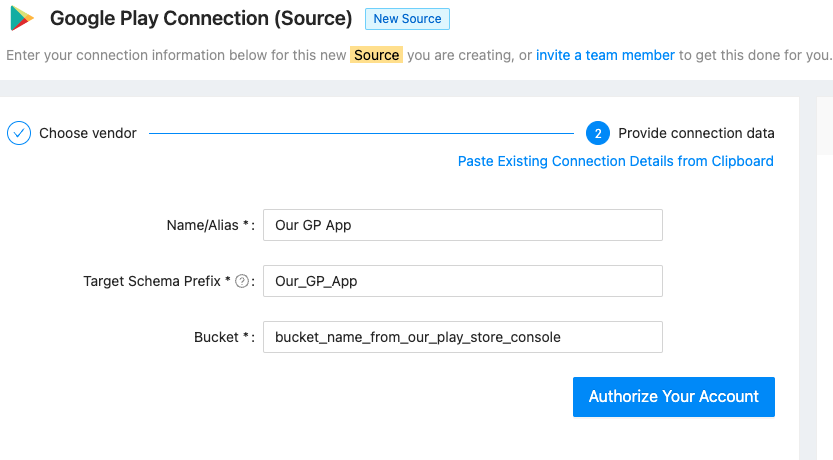
Task: Click the New Source badge
Action: [x=407, y=19]
